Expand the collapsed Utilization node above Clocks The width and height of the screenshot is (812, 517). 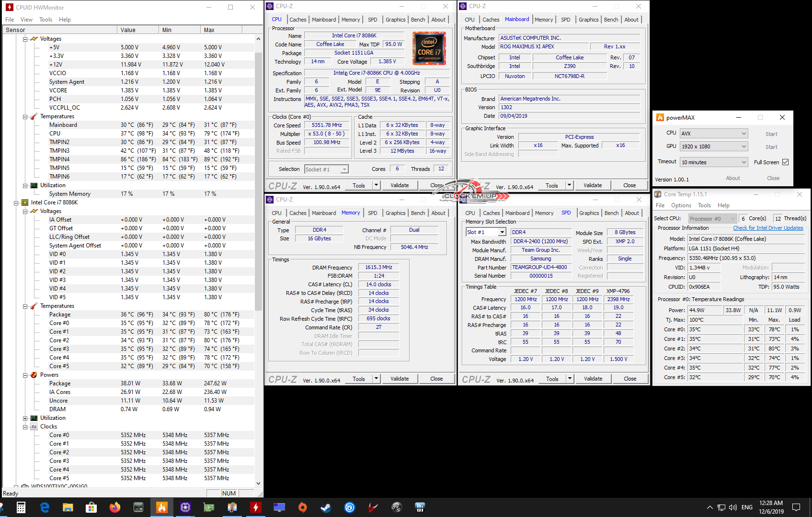pos(25,418)
